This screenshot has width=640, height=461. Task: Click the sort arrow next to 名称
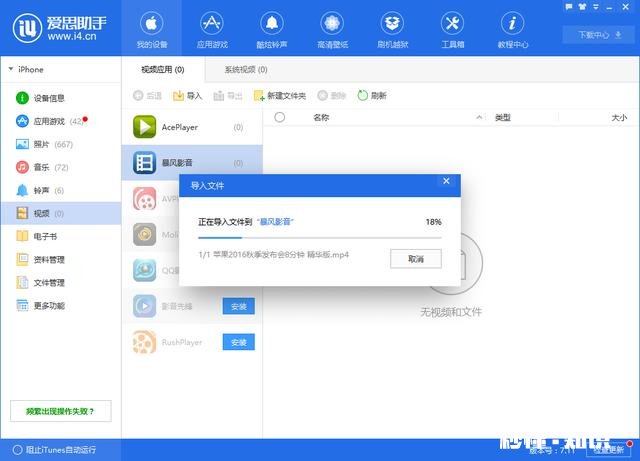[479, 118]
